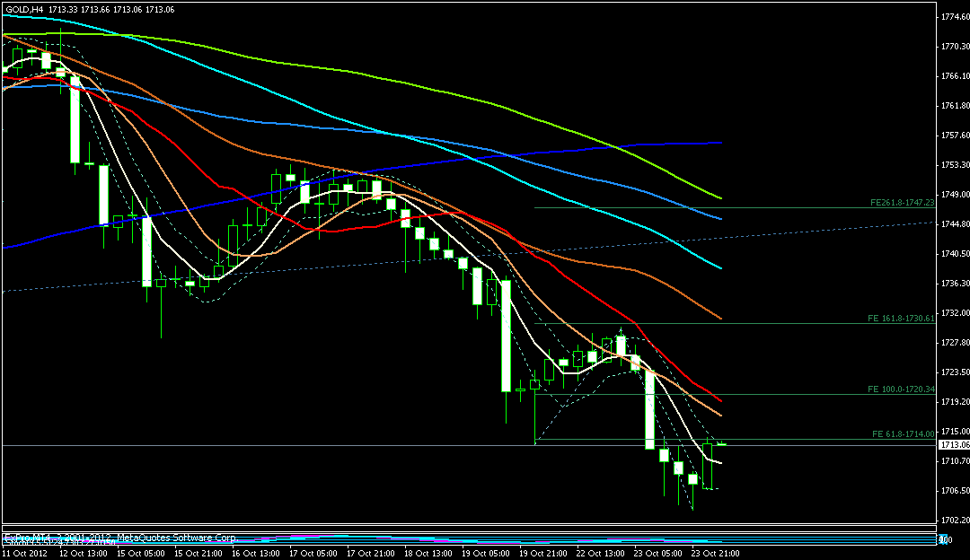The image size is (970, 560).
Task: Click the 23 Oct 21:00 time label
Action: click(x=721, y=554)
